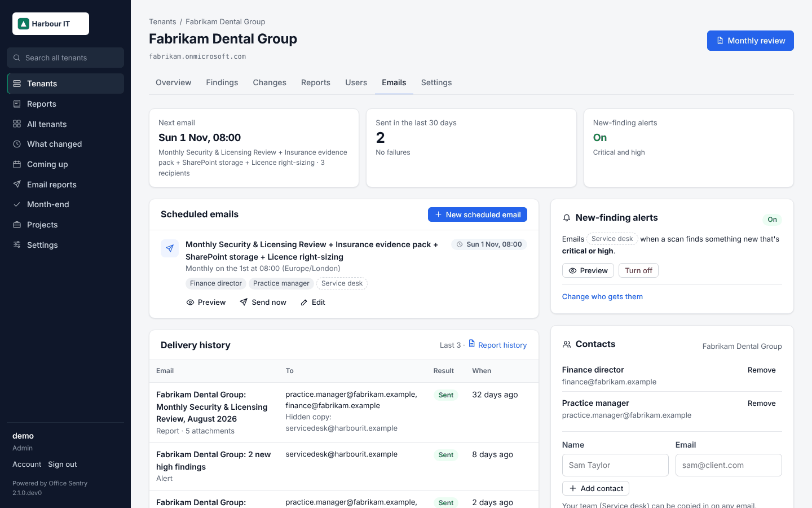
Task: Open the Changes tab
Action: coord(270,82)
